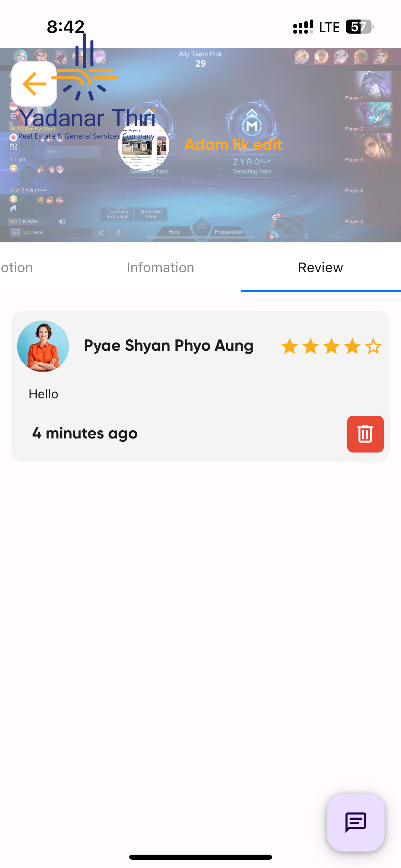Image resolution: width=401 pixels, height=868 pixels.
Task: Open the chat floating button
Action: point(355,822)
